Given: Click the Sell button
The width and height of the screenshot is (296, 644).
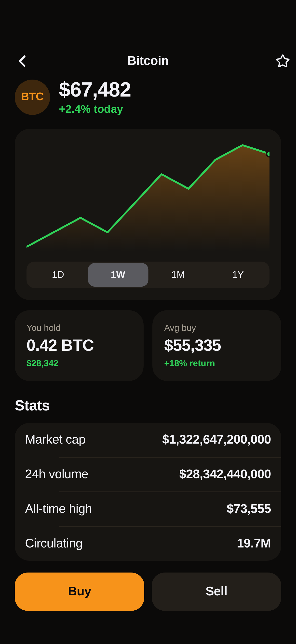Looking at the screenshot, I should tap(216, 591).
